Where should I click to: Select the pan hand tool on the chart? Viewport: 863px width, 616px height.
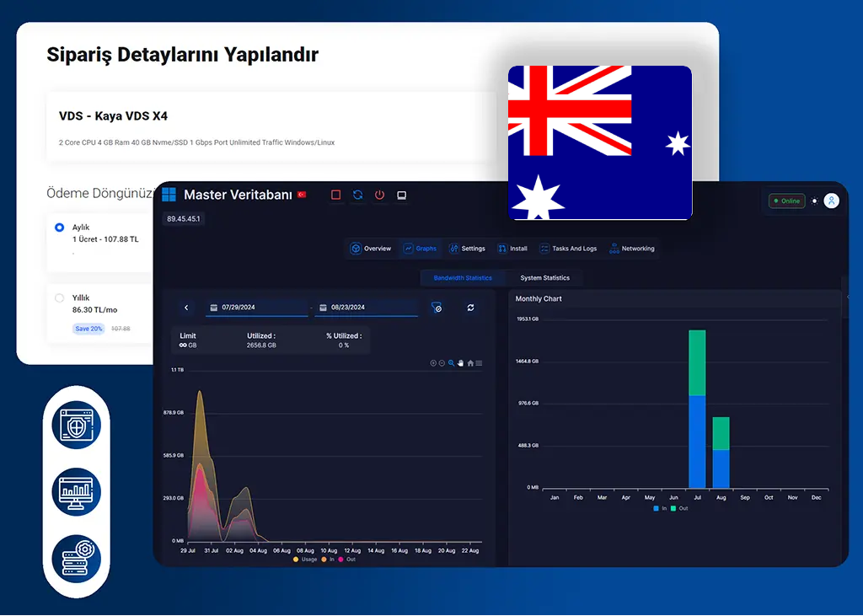461,363
